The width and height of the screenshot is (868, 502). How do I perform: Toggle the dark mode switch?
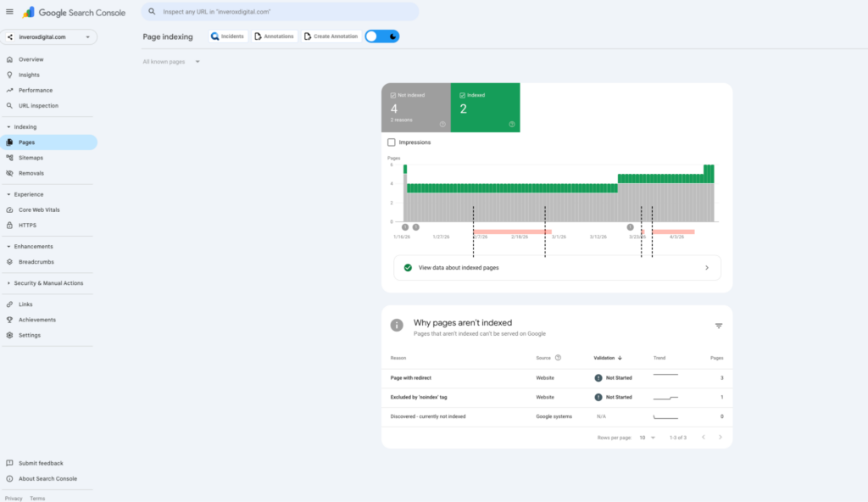pos(382,36)
